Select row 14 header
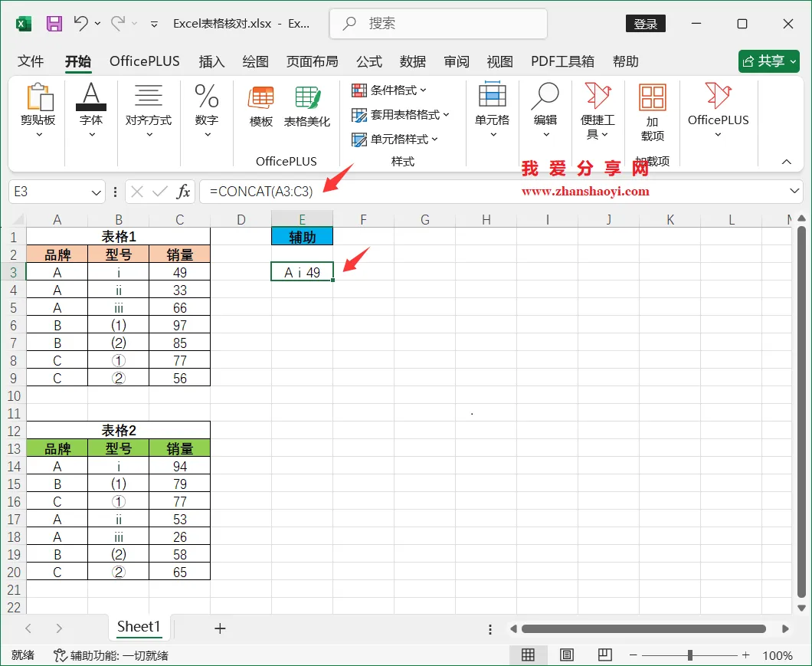This screenshot has height=666, width=812. coord(14,467)
